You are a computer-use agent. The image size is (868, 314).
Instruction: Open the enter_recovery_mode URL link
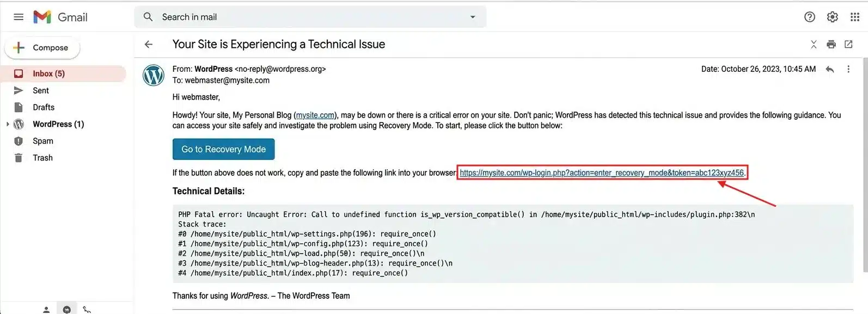[602, 173]
